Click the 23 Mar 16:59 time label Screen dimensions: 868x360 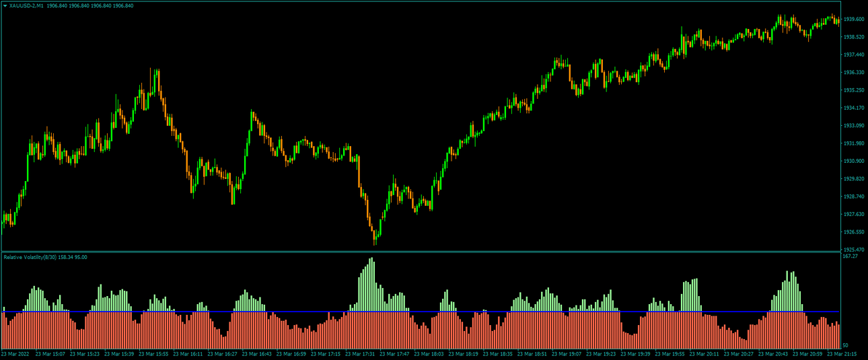pyautogui.click(x=291, y=354)
